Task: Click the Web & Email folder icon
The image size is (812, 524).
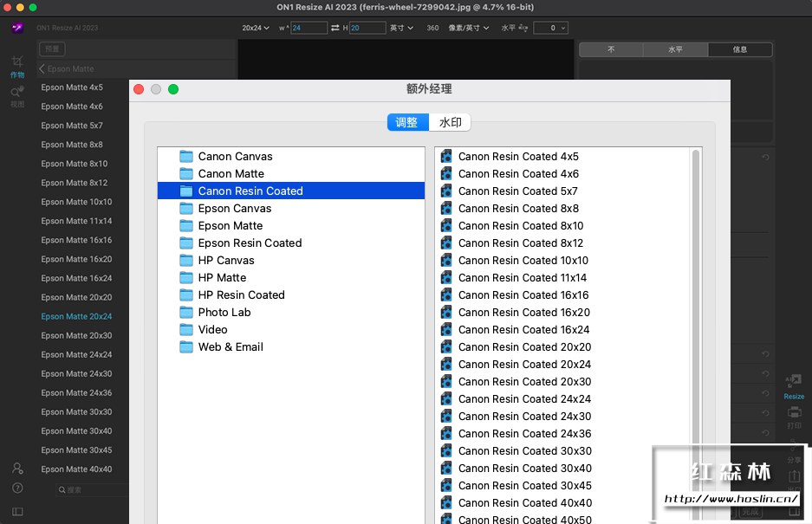Action: point(186,347)
